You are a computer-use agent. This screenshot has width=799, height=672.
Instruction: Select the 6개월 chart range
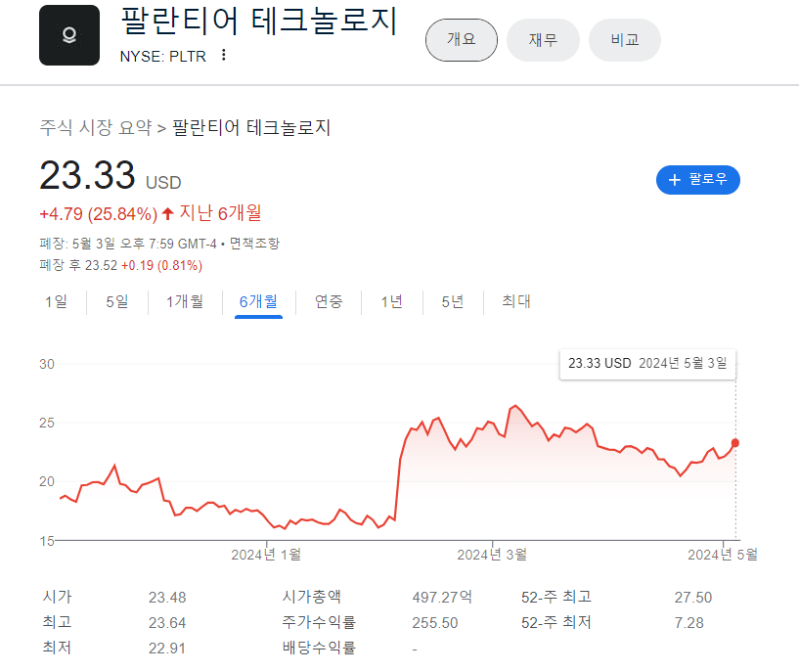[x=258, y=301]
